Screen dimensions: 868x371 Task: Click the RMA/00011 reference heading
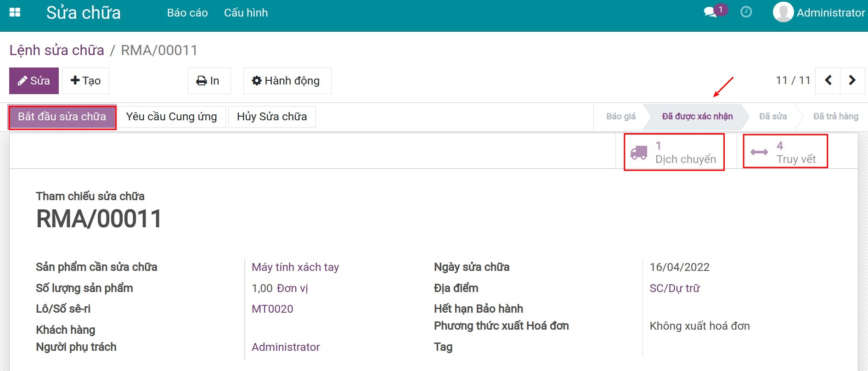click(99, 219)
